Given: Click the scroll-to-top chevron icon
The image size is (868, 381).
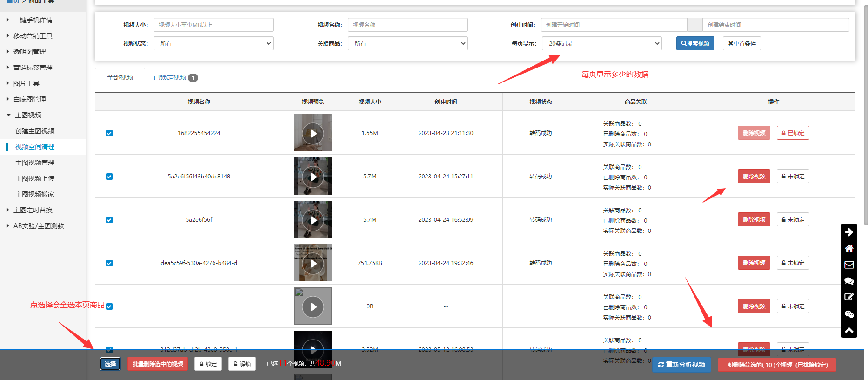Looking at the screenshot, I should coord(849,330).
